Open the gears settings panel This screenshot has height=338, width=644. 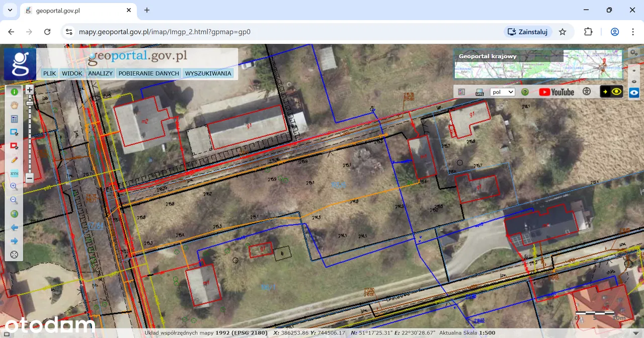[634, 52]
